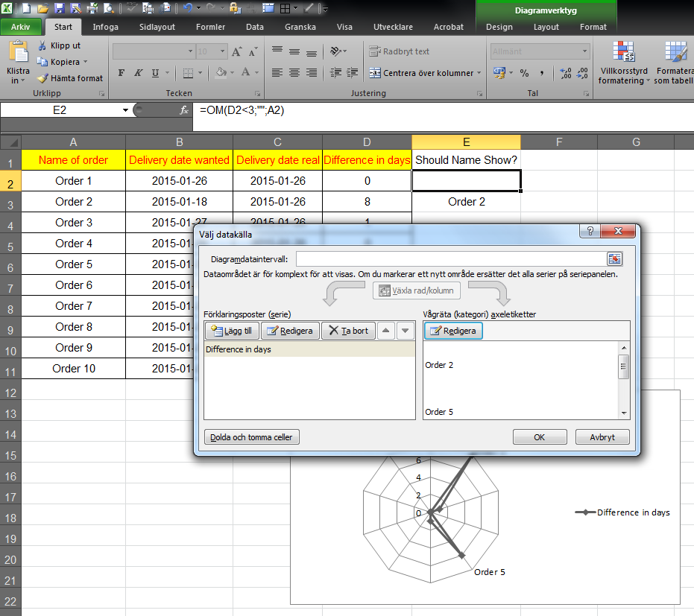This screenshot has height=616, width=694.
Task: Click the decrease decimal places icon
Action: coord(582,73)
